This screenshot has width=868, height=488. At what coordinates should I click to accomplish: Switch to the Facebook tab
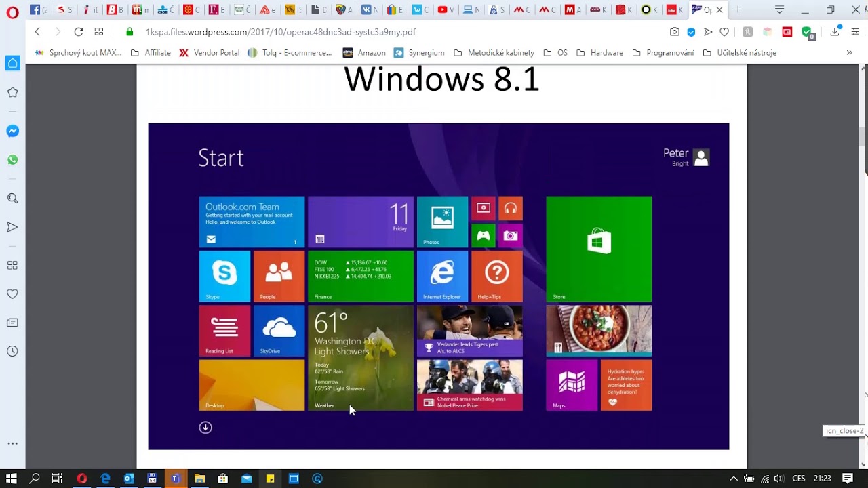pos(38,9)
